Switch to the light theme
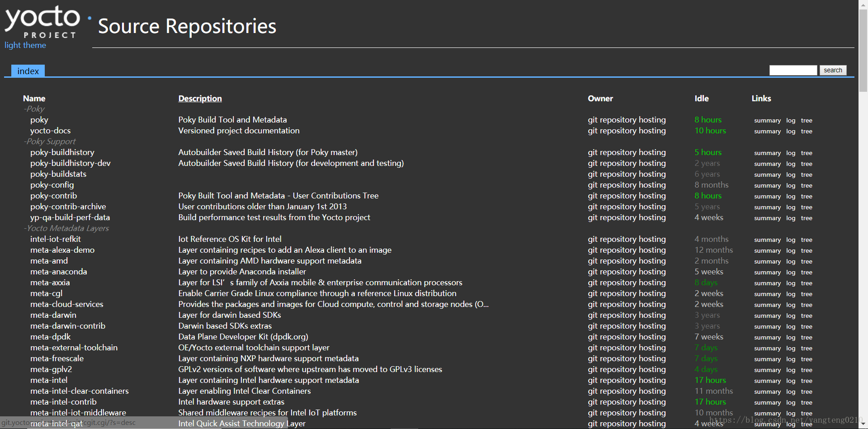This screenshot has width=868, height=429. 25,45
